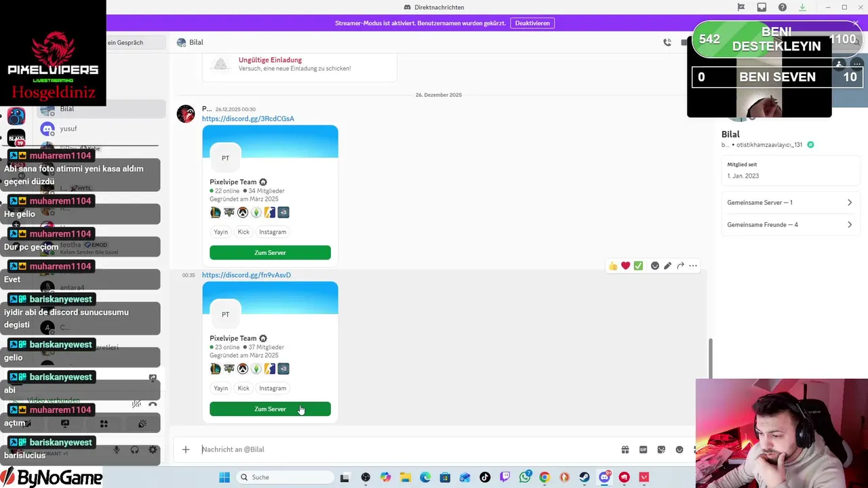
Task: Open yusuf direct message conversation
Action: 100,129
